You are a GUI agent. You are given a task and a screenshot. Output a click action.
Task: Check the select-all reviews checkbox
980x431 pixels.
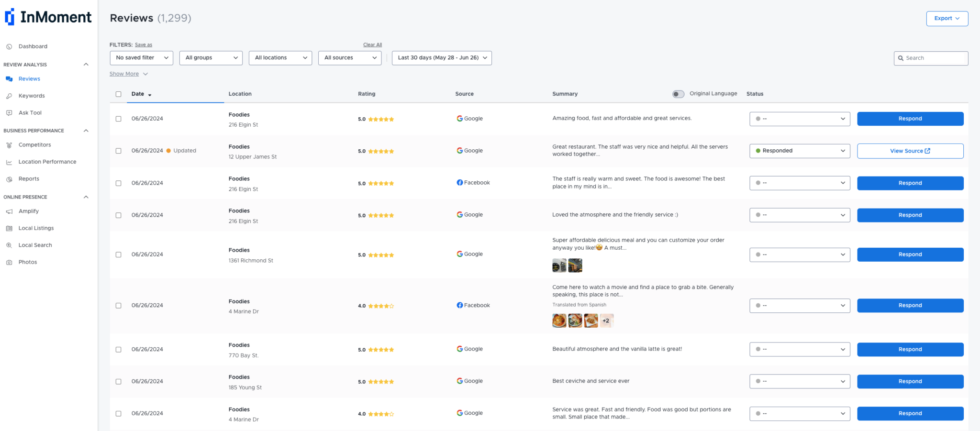(118, 94)
